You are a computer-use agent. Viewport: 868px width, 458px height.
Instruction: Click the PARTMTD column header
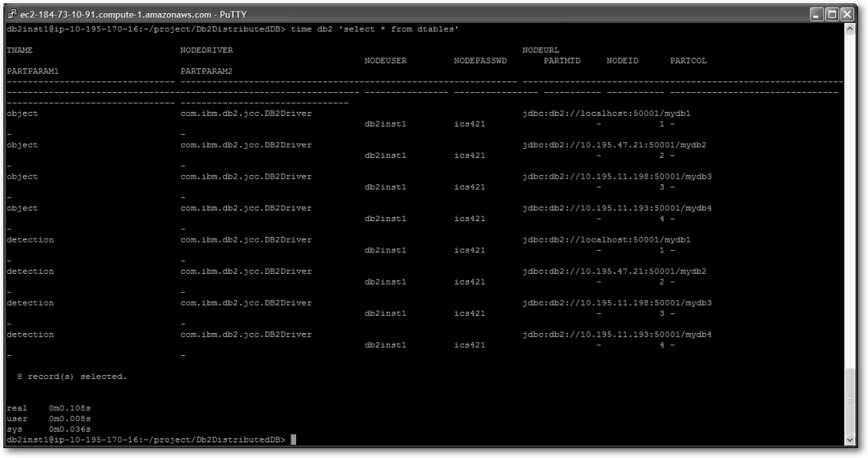[x=562, y=60]
